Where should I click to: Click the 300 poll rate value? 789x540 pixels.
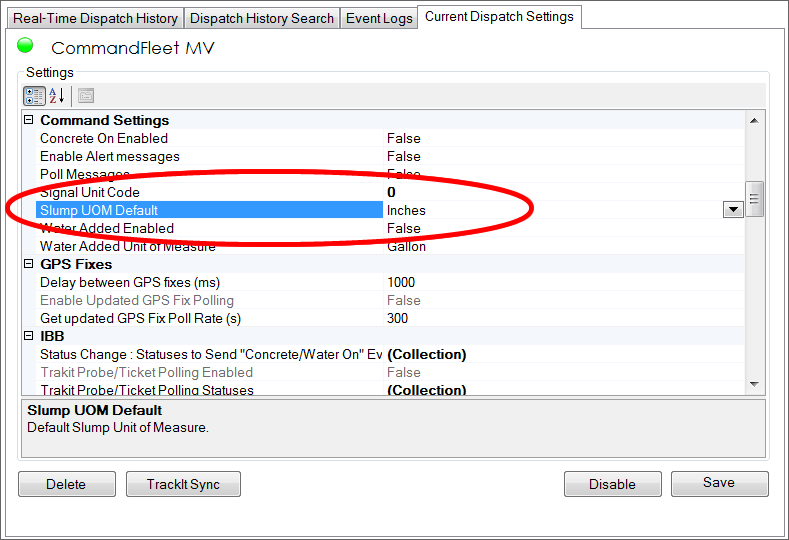coord(398,318)
